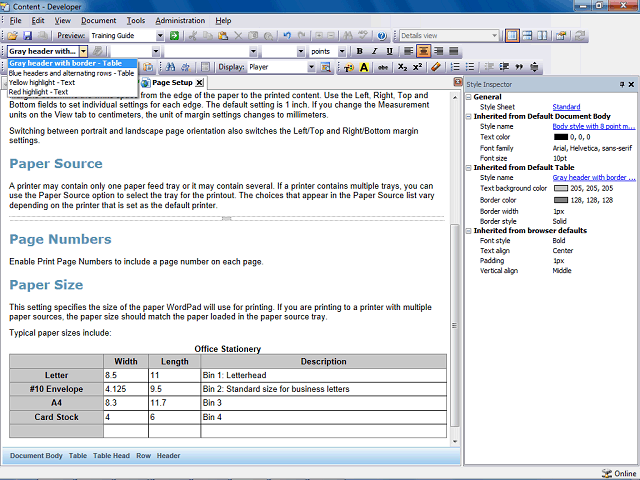The image size is (640, 480).
Task: Click the Paste clipboard icon in the top toolbar
Action: pos(223,36)
